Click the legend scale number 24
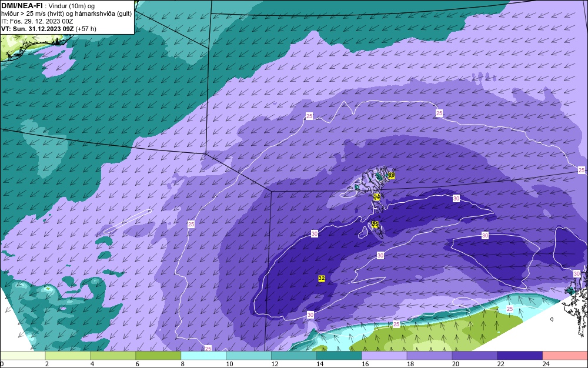Image resolution: width=588 pixels, height=368 pixels. 546,364
